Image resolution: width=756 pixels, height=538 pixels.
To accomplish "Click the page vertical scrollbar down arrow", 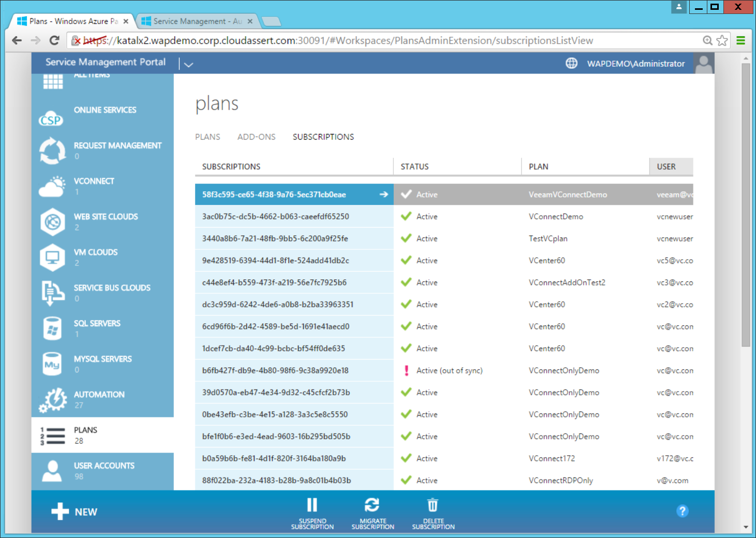I will (x=746, y=527).
